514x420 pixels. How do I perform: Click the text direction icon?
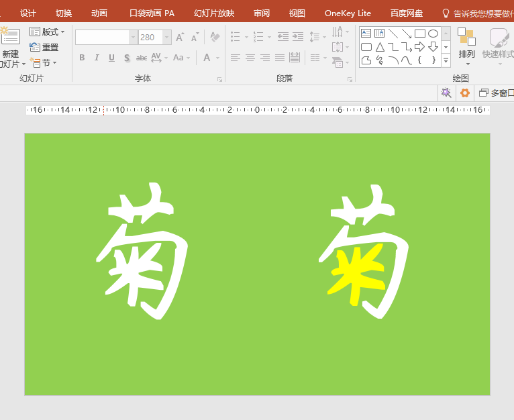(338, 32)
